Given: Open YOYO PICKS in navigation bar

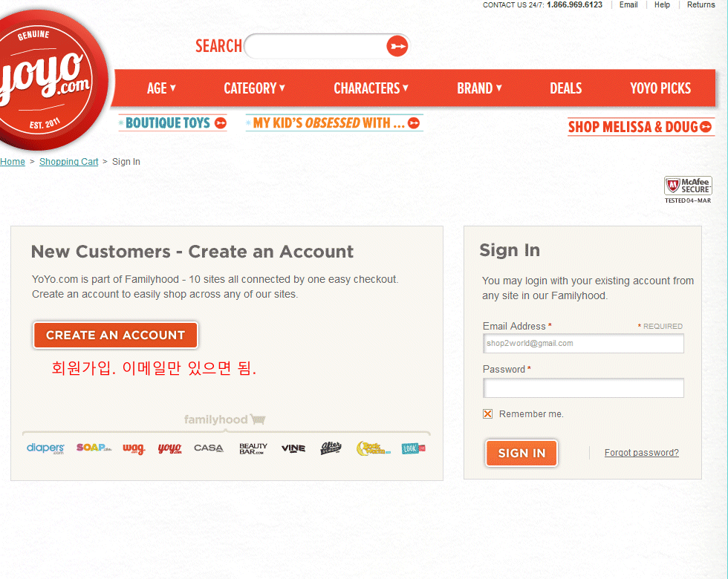Looking at the screenshot, I should tap(660, 88).
